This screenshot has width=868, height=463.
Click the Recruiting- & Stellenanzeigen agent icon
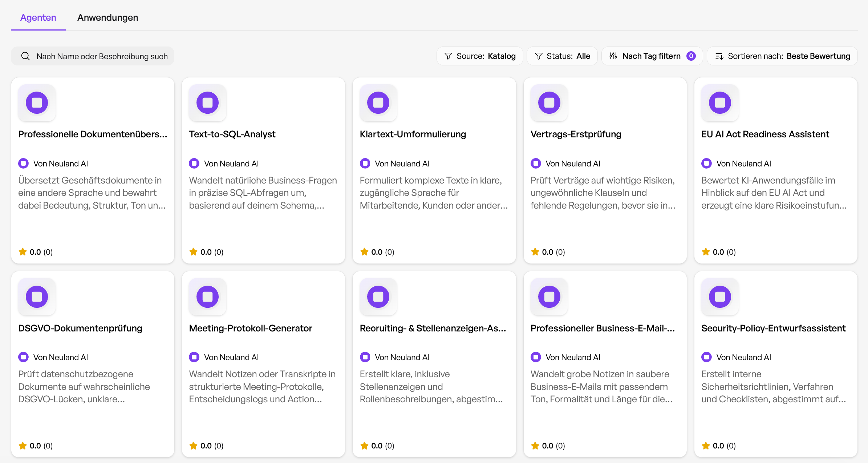378,297
